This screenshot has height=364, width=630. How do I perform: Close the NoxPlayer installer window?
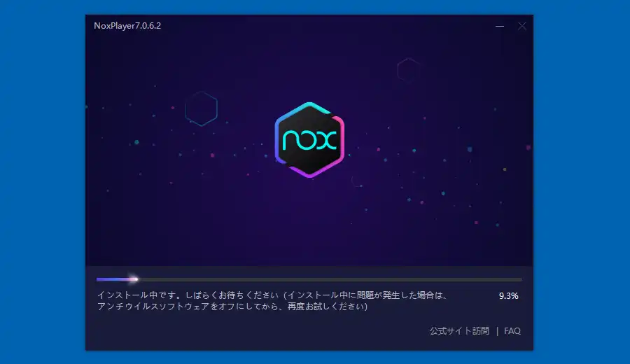(x=521, y=26)
